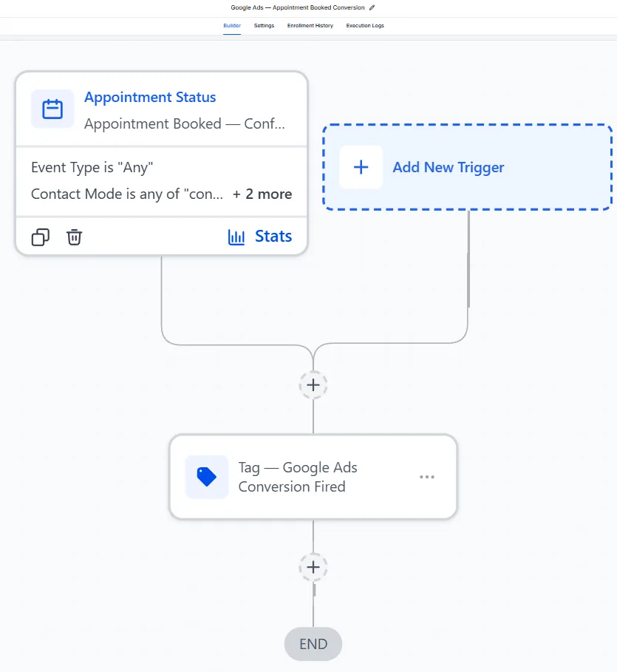Click the workflow title "Google Ads — Appointment Booked Conversion"
617x672 pixels.
pos(298,7)
